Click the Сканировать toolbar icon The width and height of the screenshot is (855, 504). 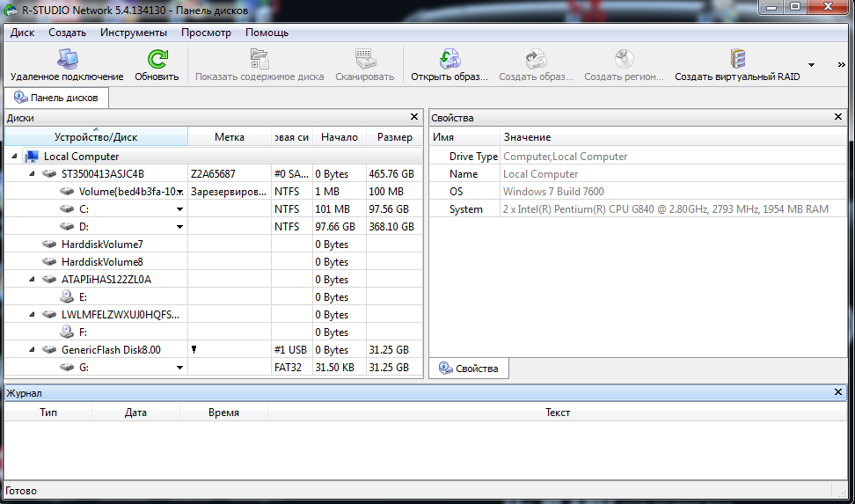pos(364,58)
